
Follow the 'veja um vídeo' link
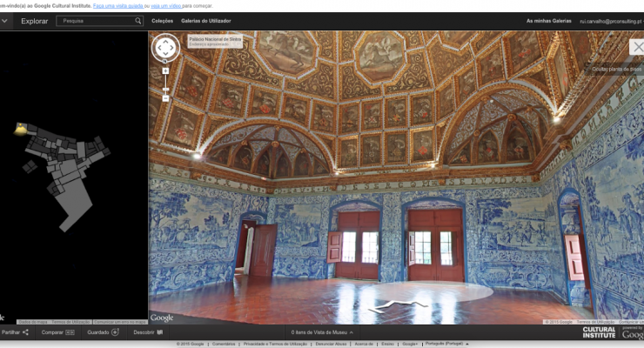click(166, 6)
